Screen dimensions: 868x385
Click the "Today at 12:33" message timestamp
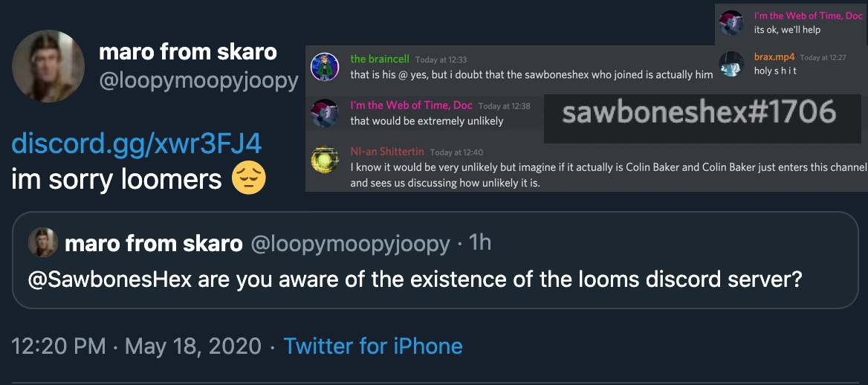(440, 59)
